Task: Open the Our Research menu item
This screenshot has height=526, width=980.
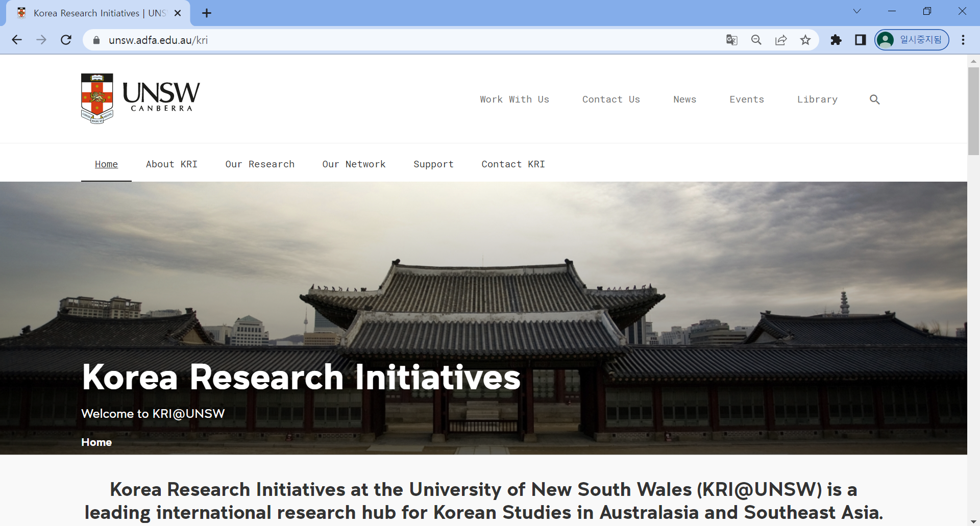Action: (x=260, y=164)
